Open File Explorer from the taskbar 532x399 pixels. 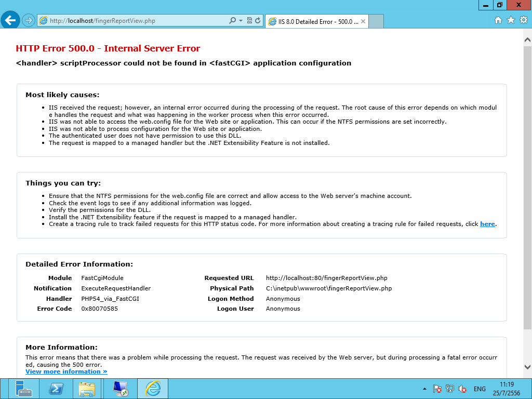(x=87, y=389)
